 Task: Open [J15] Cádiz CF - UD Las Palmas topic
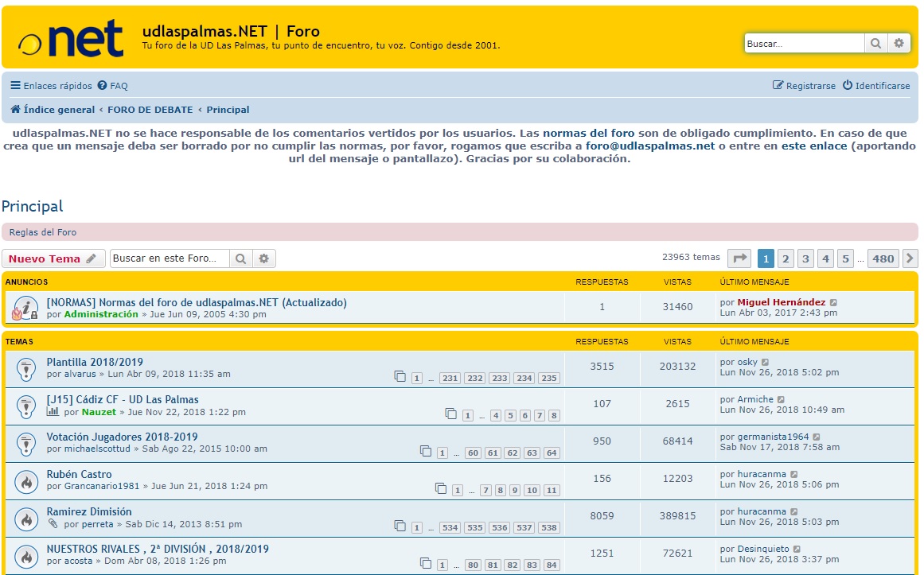pos(123,399)
